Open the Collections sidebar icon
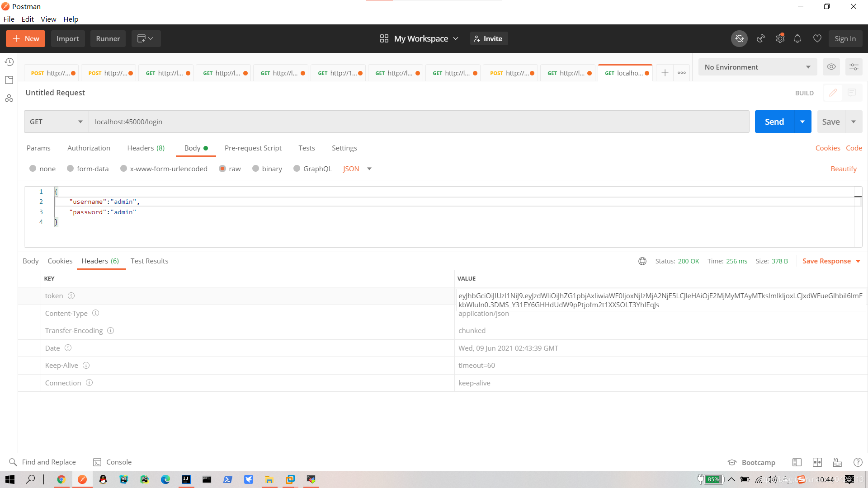This screenshot has width=868, height=488. 9,80
